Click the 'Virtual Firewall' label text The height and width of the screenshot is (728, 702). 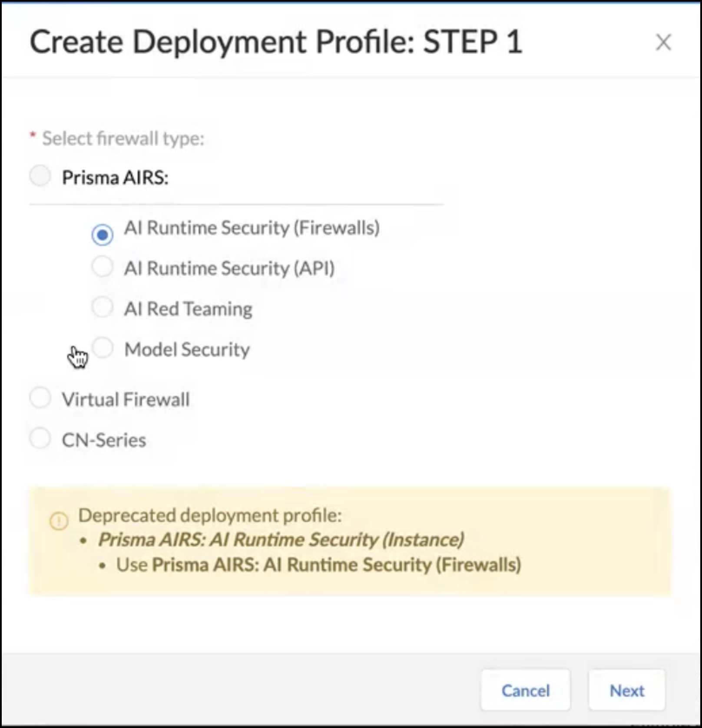(x=126, y=400)
